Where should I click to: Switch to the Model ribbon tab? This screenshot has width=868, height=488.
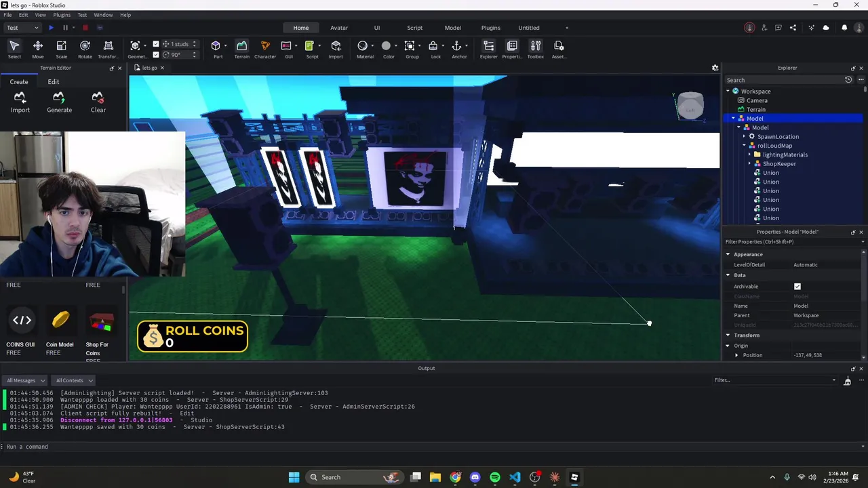[452, 28]
